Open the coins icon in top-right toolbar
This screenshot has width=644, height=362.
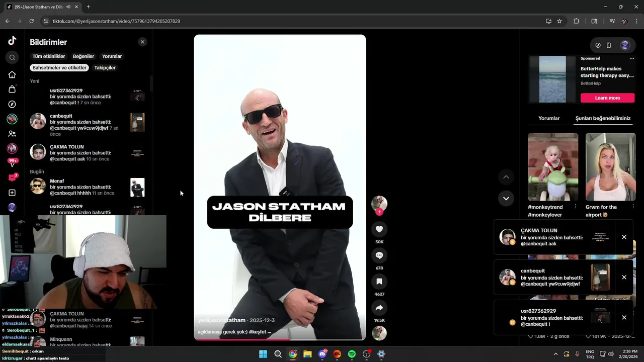pos(598,45)
